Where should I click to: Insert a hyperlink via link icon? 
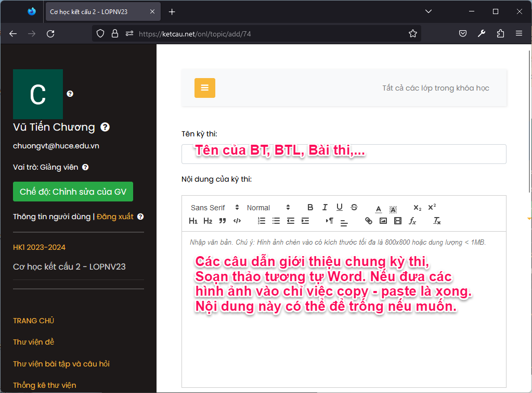click(x=369, y=221)
